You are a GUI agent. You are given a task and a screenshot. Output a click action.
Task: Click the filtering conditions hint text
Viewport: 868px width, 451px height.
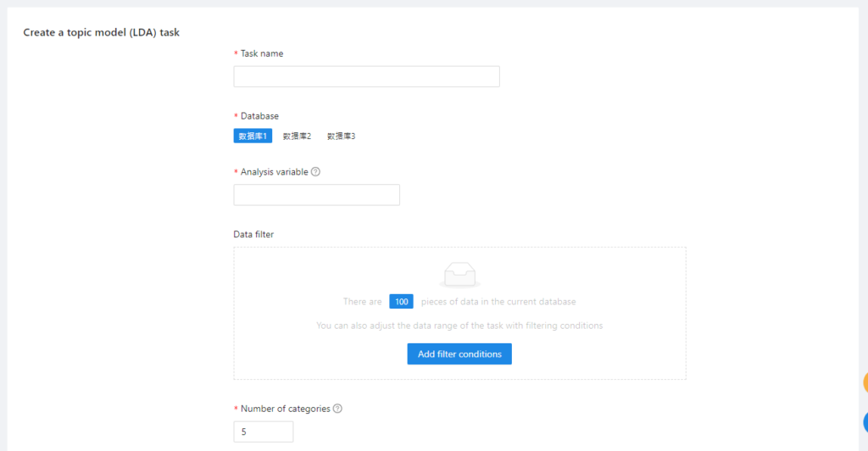tap(459, 326)
